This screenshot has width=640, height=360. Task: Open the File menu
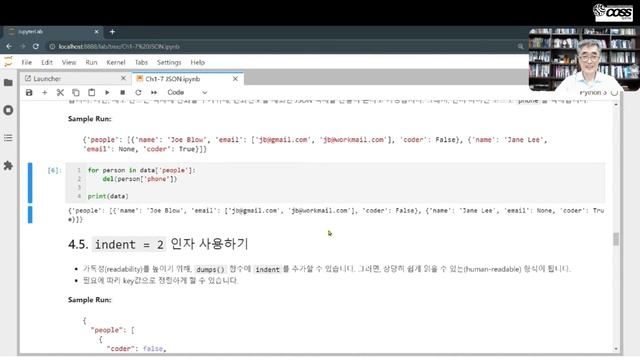27,62
